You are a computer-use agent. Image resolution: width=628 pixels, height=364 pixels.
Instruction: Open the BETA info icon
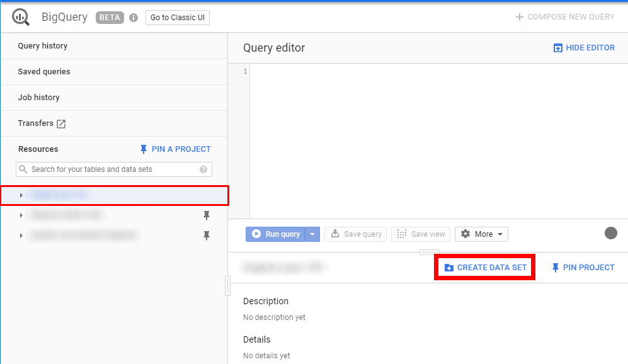[x=134, y=18]
